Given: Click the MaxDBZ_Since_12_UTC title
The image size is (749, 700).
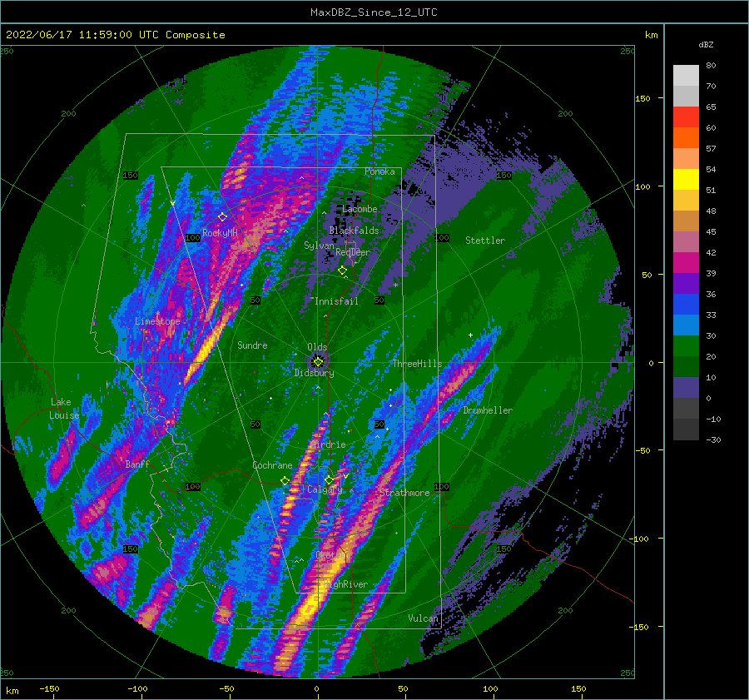Looking at the screenshot, I should coord(374,12).
